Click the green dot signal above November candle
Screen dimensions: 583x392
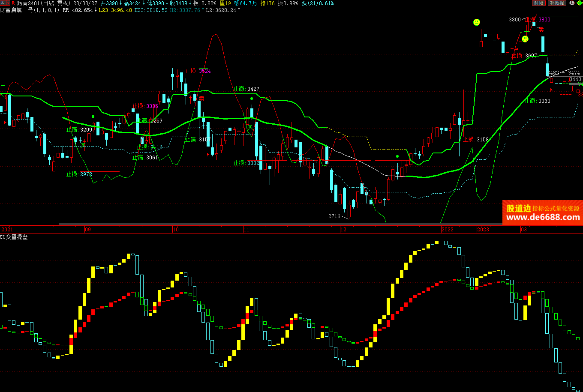[x=252, y=99]
